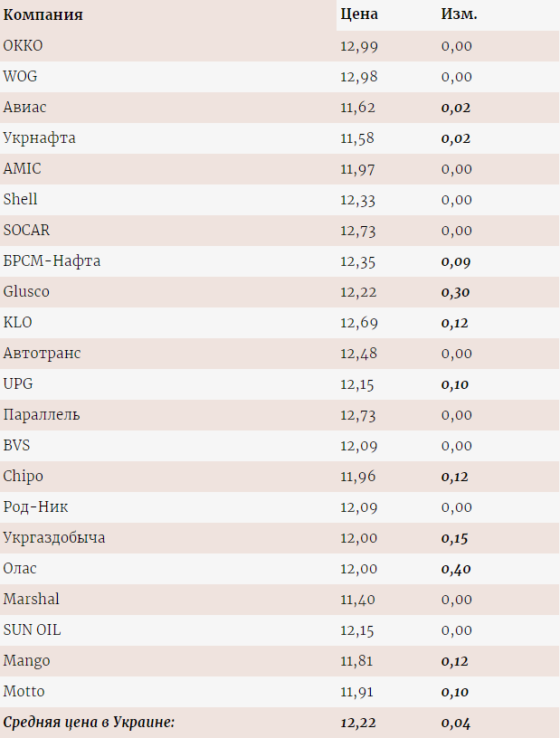
Task: Select the UPG change value 0,10
Action: 454,384
